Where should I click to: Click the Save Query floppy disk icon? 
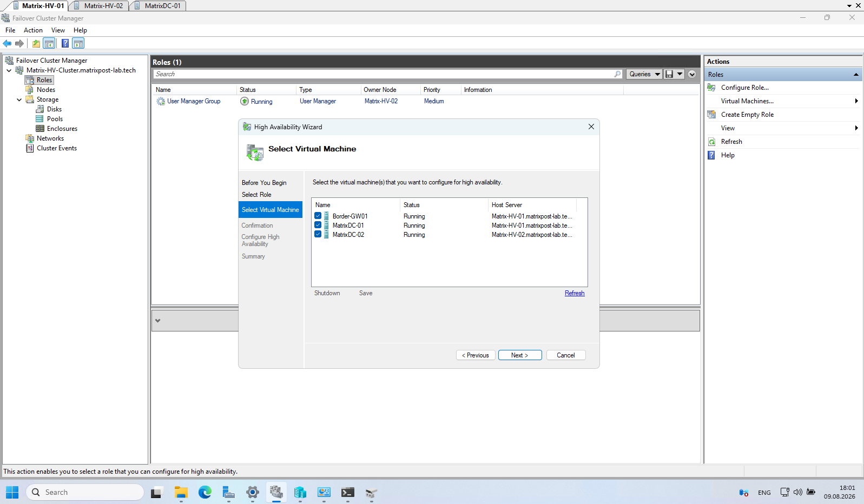tap(669, 74)
